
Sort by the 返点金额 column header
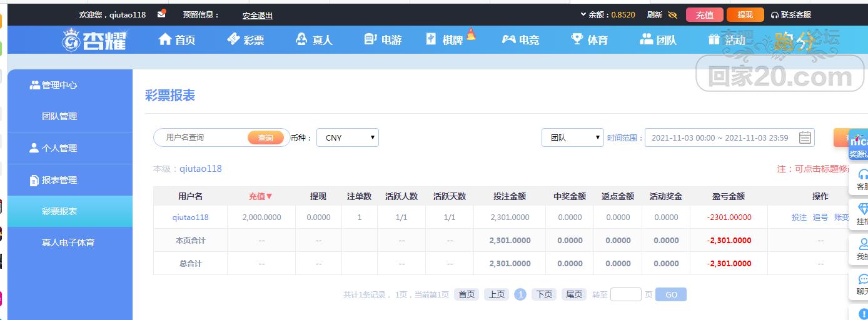click(618, 196)
